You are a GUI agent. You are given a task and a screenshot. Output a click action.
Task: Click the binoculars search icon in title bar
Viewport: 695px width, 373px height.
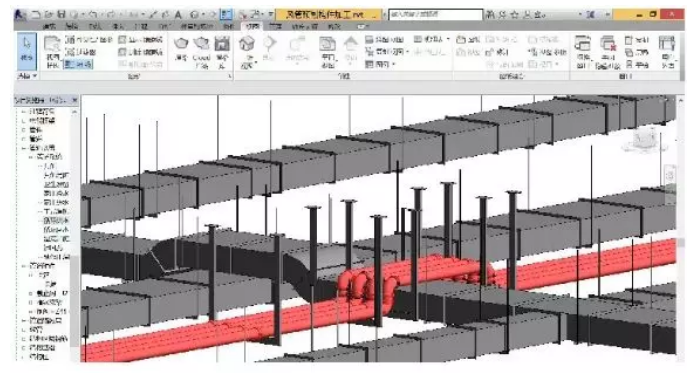(490, 15)
